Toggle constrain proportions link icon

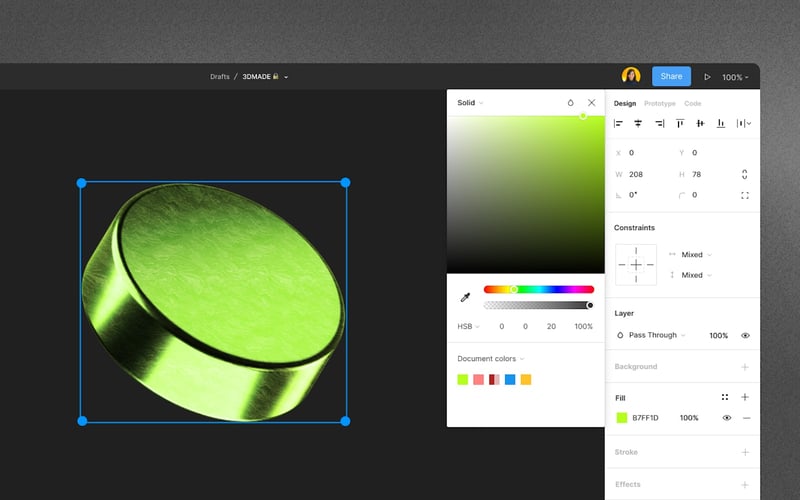point(744,174)
